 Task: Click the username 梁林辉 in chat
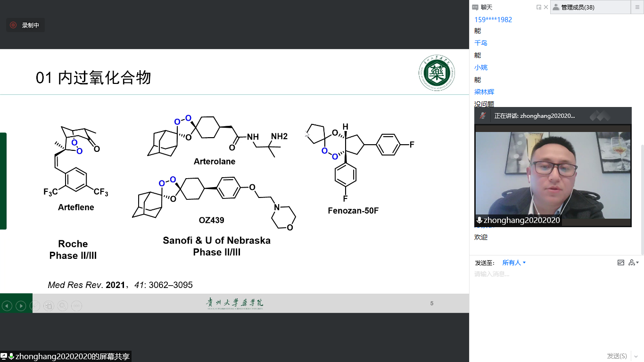tap(484, 92)
